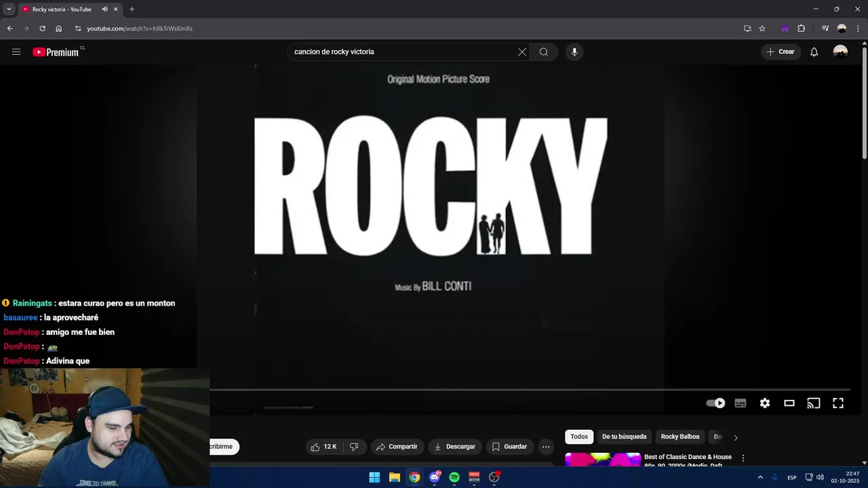Click the Descargar download button
Image resolution: width=868 pixels, height=488 pixels.
click(455, 447)
